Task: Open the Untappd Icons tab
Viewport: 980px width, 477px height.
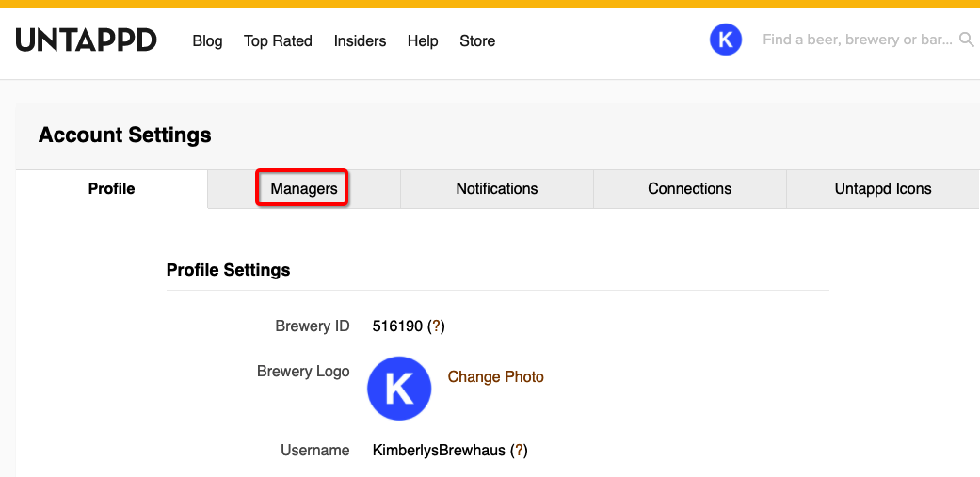Action: (x=882, y=189)
